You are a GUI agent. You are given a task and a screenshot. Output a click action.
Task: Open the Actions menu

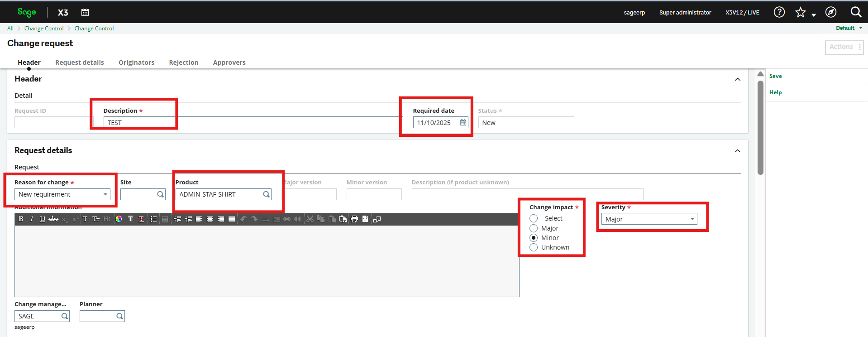(844, 47)
